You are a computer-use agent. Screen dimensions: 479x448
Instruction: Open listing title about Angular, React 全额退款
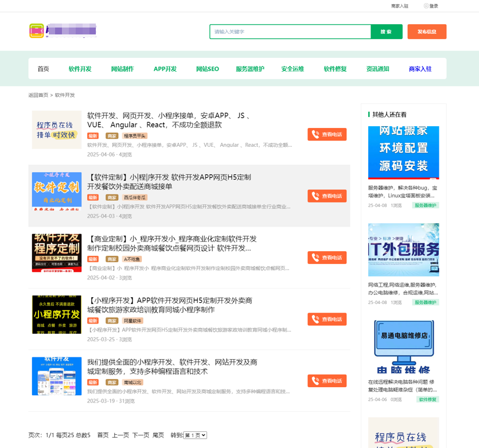(169, 120)
